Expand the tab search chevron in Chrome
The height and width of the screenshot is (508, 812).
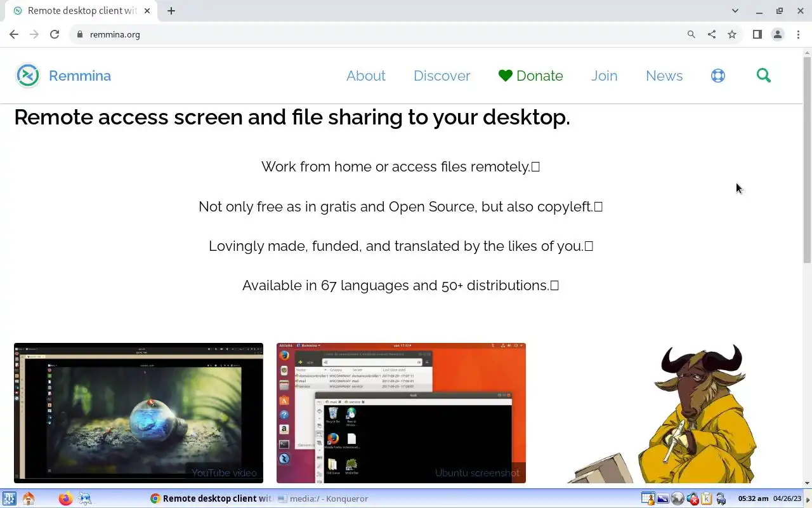coord(735,11)
